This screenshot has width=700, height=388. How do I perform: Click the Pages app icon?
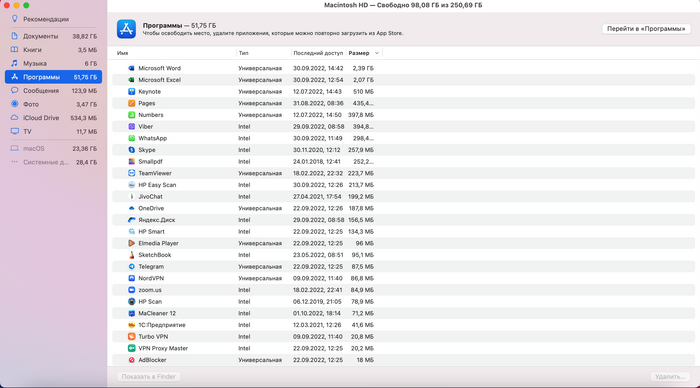(131, 103)
